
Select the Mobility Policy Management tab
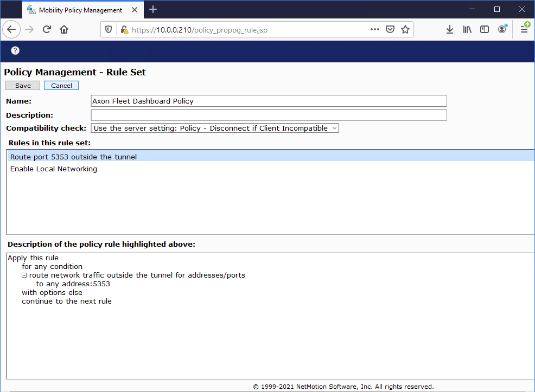[80, 10]
